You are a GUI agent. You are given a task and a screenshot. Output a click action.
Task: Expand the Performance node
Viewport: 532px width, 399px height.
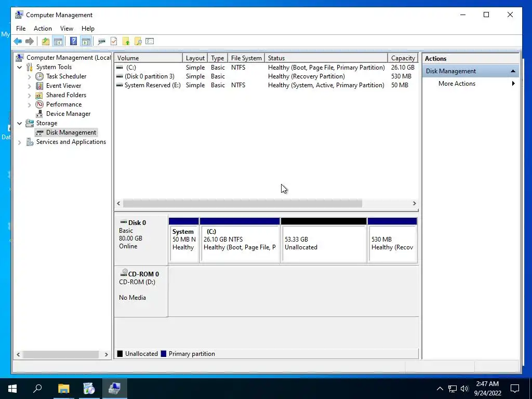coord(29,104)
